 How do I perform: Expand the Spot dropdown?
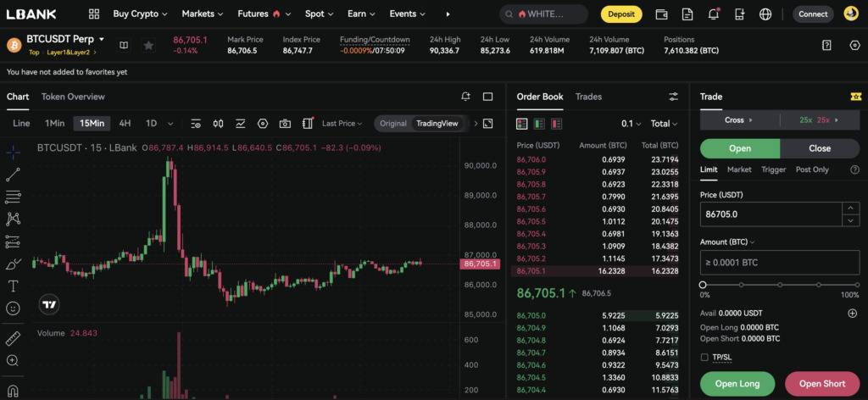point(320,14)
